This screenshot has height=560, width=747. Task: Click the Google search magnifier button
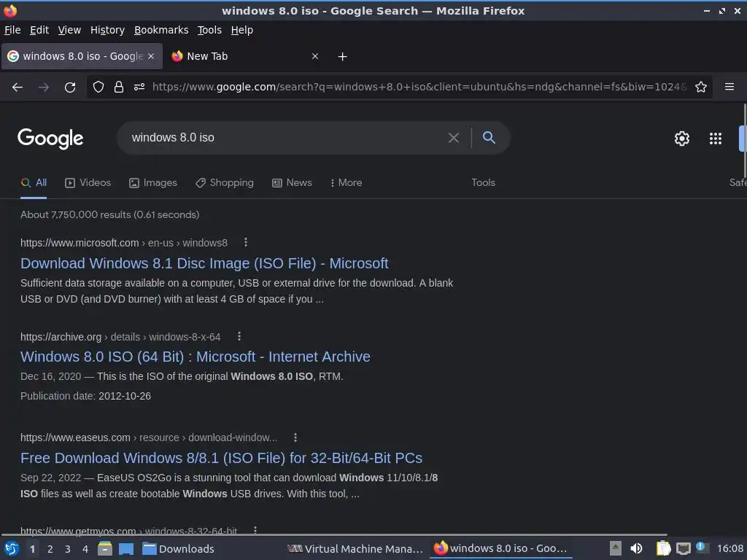coord(489,138)
